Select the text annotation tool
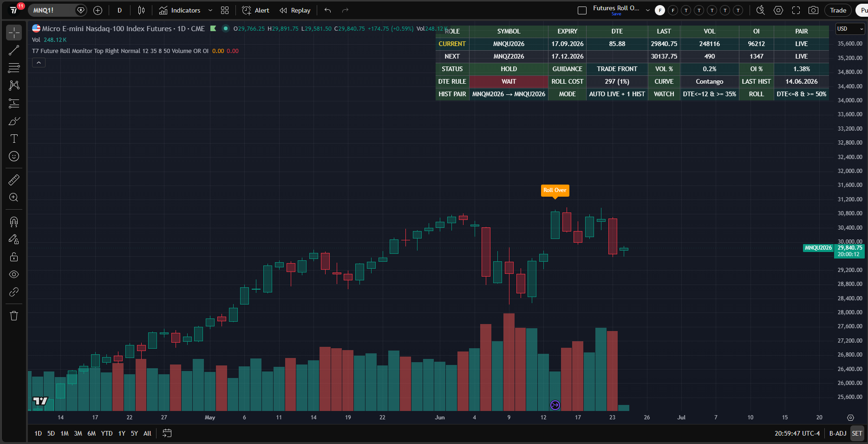 [14, 139]
